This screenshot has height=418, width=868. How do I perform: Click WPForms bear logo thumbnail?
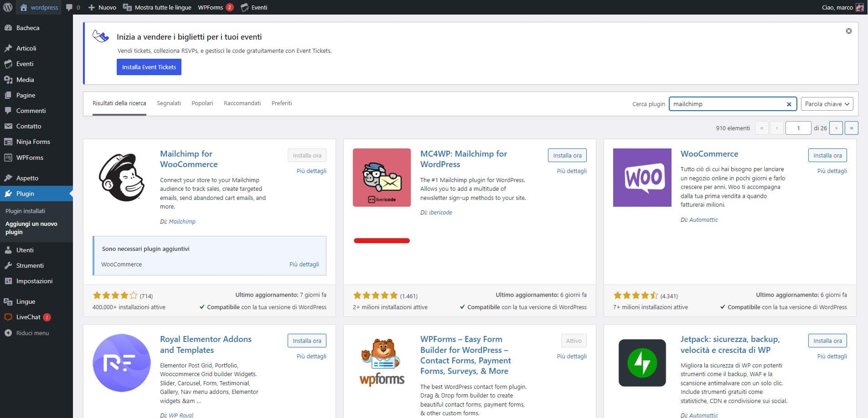point(382,363)
